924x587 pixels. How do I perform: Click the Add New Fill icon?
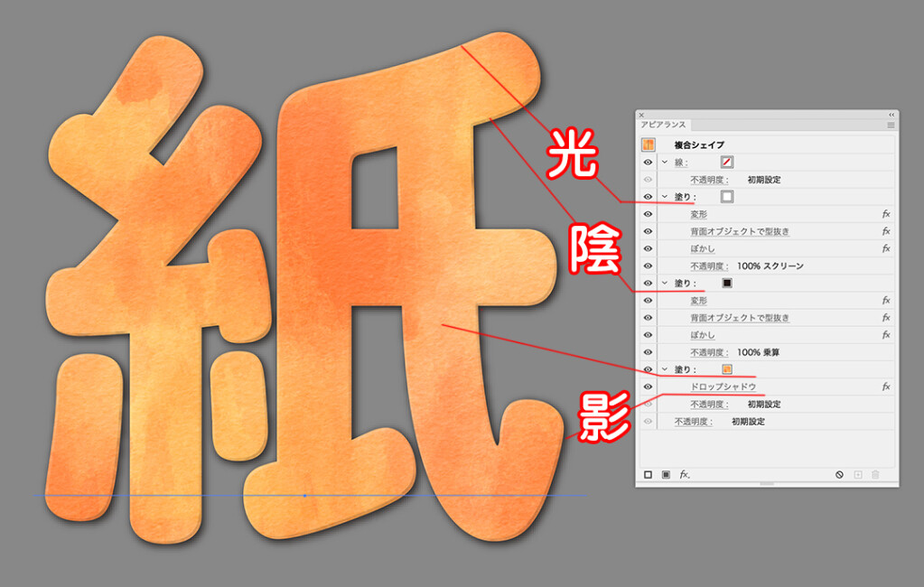pyautogui.click(x=666, y=474)
